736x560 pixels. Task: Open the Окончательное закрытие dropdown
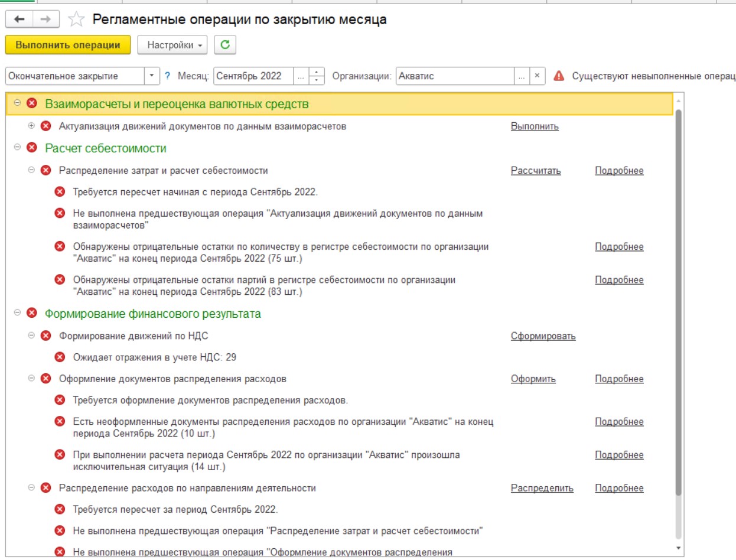(152, 76)
